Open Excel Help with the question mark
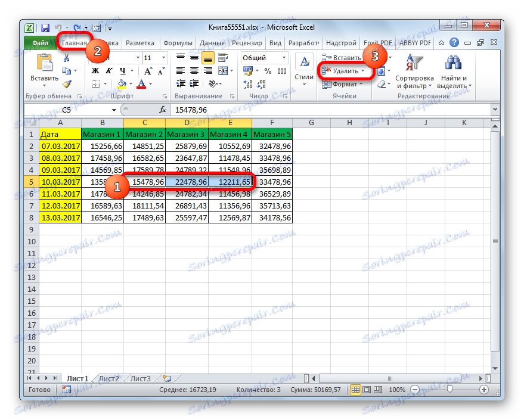The width and height of the screenshot is (524, 420). tap(454, 42)
